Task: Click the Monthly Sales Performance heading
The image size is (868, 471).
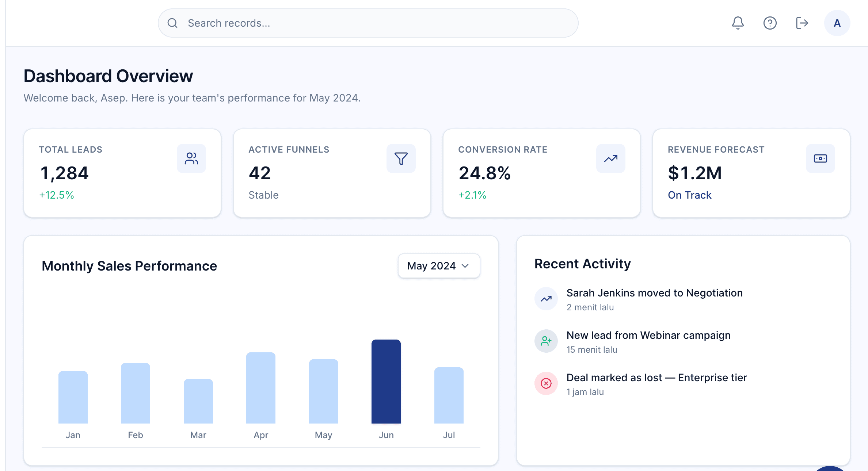Action: click(x=129, y=266)
